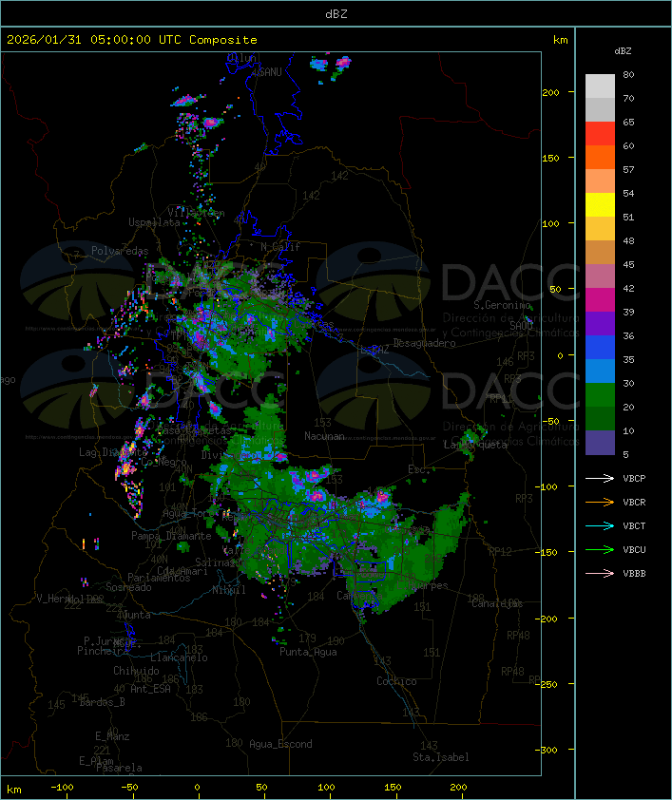Image resolution: width=672 pixels, height=800 pixels.
Task: Click the -100 tick on horizontal axis
Action: [x=63, y=788]
